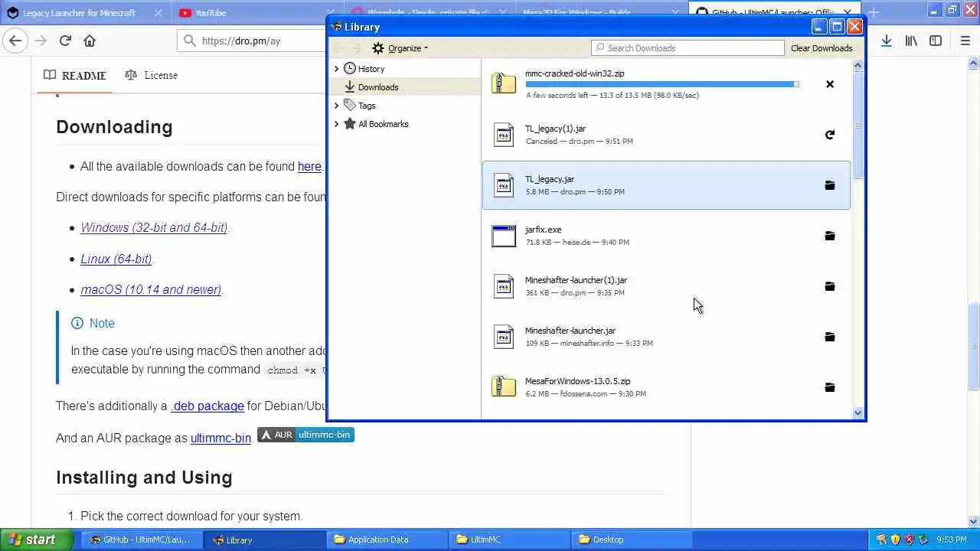The width and height of the screenshot is (980, 551).
Task: Toggle the Firefox sidebar icon
Action: pyautogui.click(x=936, y=41)
